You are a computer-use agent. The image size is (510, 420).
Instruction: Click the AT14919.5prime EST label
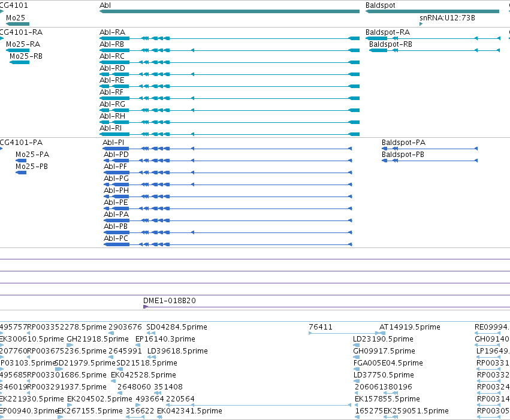pyautogui.click(x=410, y=327)
